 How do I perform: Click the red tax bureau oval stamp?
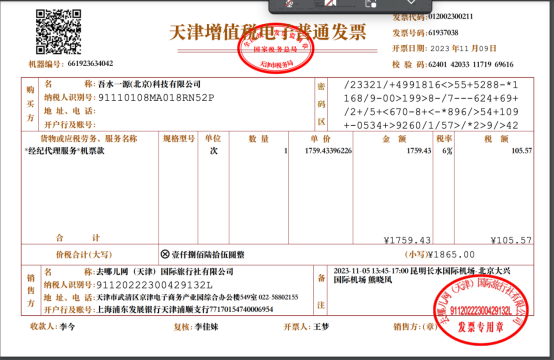276,48
